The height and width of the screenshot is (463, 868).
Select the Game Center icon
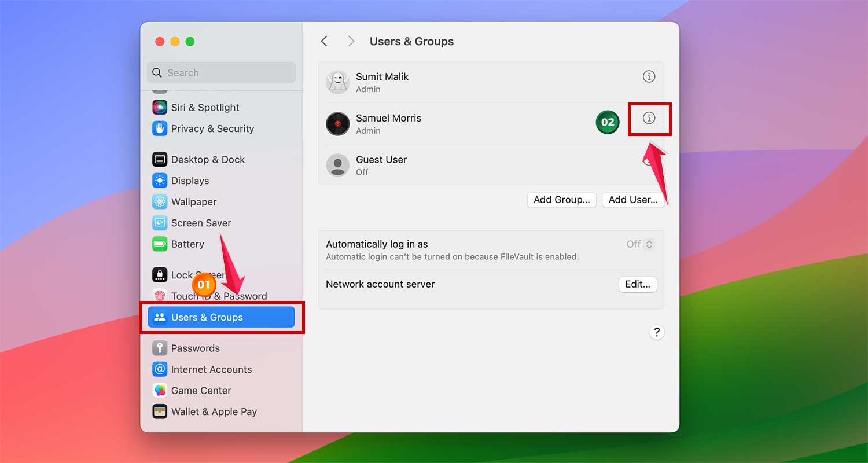click(x=200, y=390)
